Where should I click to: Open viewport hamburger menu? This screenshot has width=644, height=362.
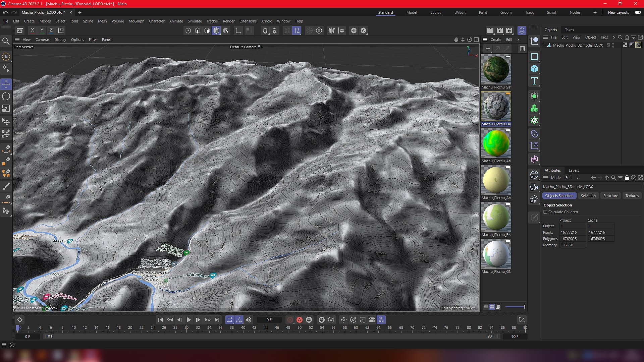[17, 40]
